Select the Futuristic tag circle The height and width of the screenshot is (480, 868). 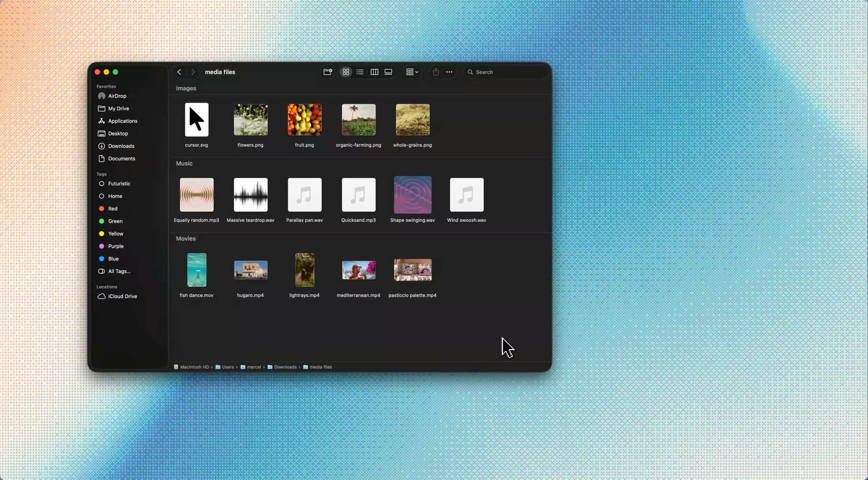(x=101, y=183)
